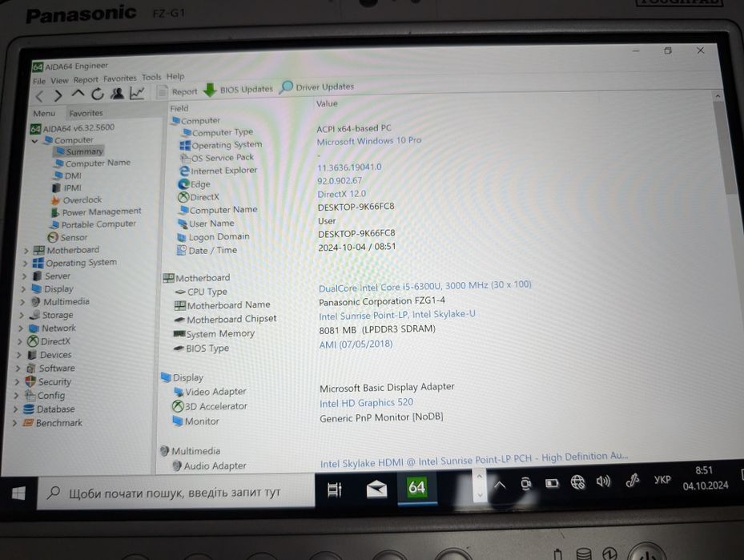Open the Tools menu
The height and width of the screenshot is (560, 744).
click(x=151, y=77)
